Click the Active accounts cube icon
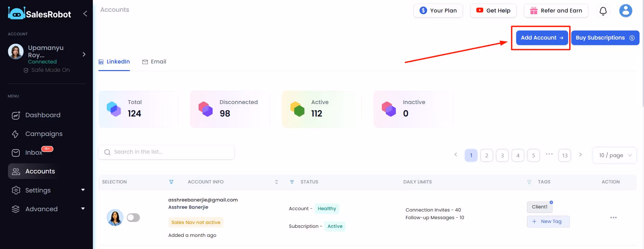Viewport: 644px width, 249px height. point(297,109)
